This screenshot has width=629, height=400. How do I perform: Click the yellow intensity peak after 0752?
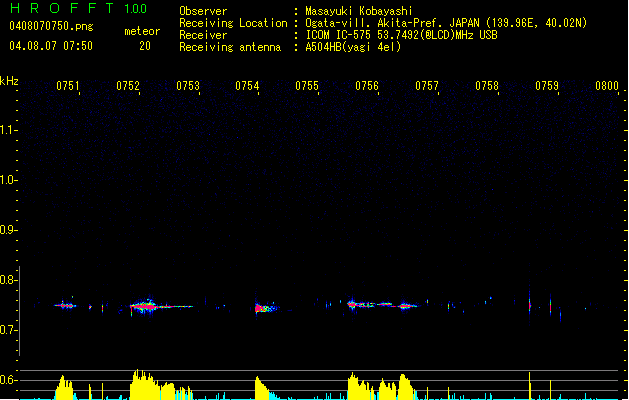click(160, 385)
